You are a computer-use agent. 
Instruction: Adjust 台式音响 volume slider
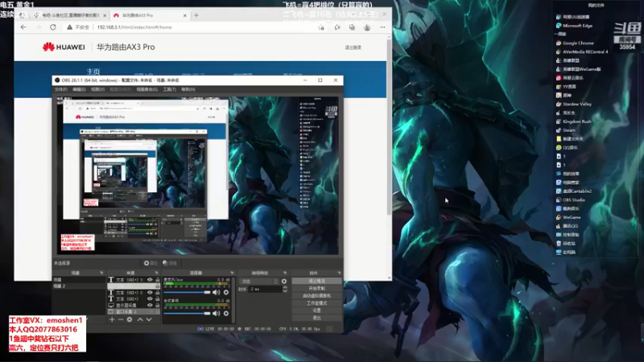coord(188,313)
